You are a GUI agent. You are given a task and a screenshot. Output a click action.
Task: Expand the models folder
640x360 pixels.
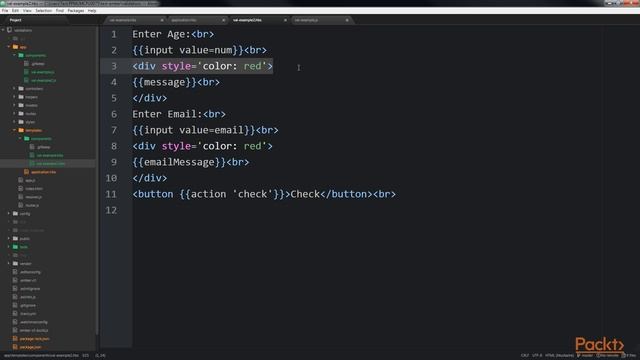(x=14, y=105)
